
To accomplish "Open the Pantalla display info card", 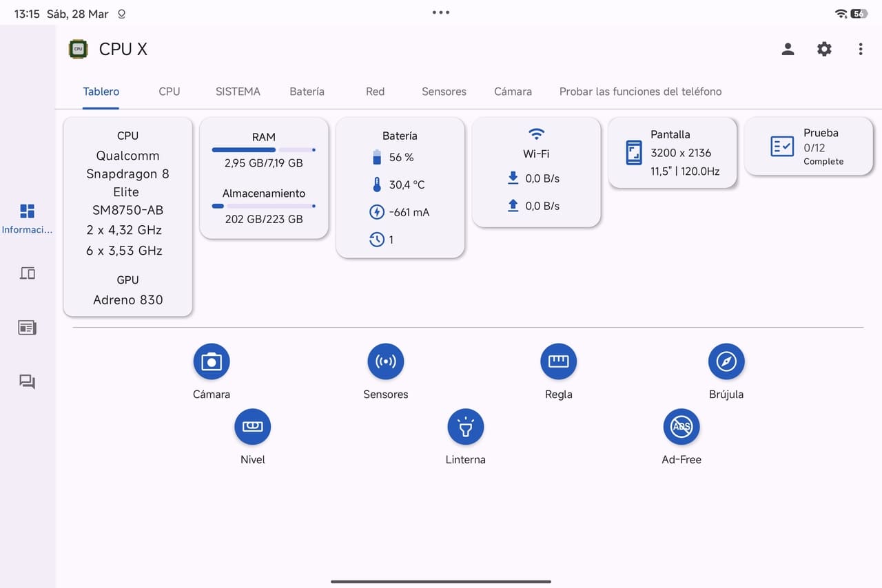I will pos(672,153).
